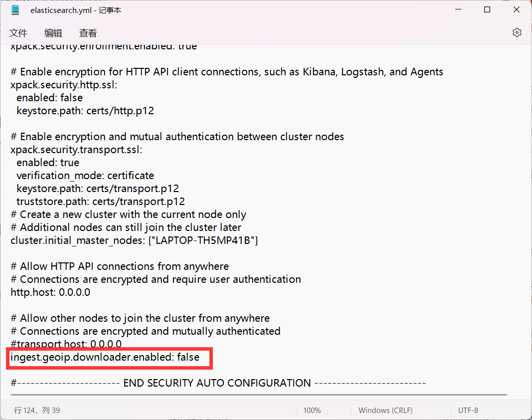Click the Windows (CRLF) line ending indicator

pos(385,410)
